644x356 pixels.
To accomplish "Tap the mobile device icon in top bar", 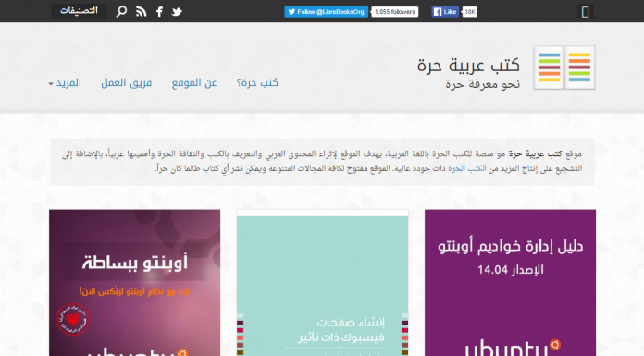I will point(586,11).
